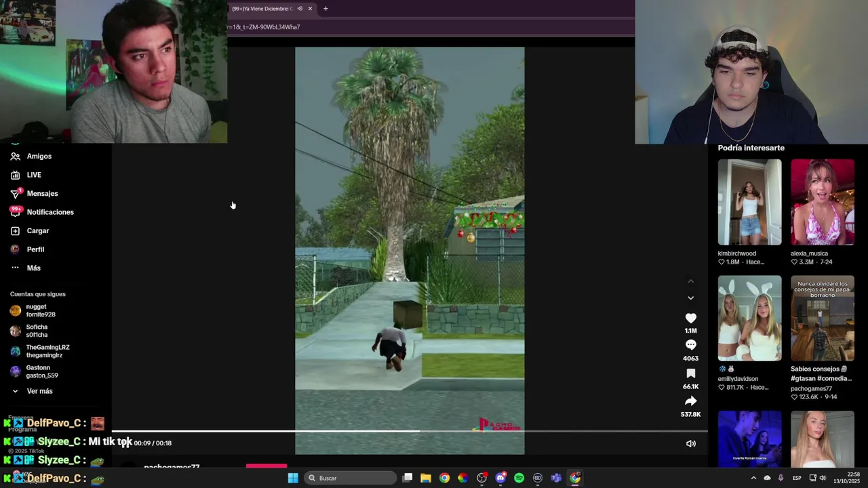Go to next video with down chevron
868x488 pixels.
coord(690,298)
